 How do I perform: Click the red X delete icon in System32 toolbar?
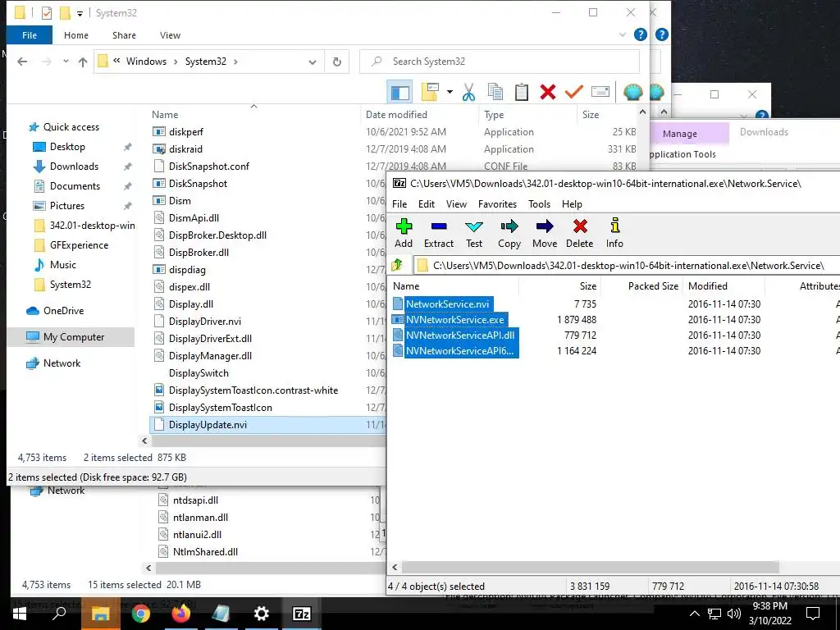pos(547,92)
